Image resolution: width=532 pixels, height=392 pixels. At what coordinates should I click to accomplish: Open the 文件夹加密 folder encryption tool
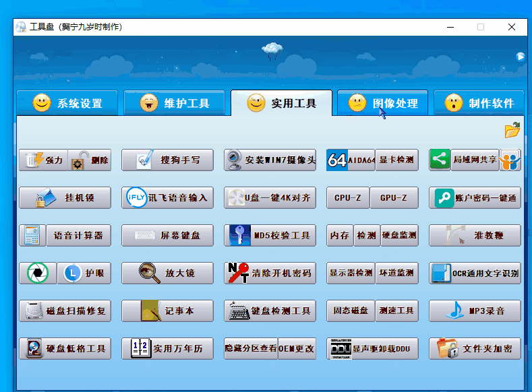point(475,349)
